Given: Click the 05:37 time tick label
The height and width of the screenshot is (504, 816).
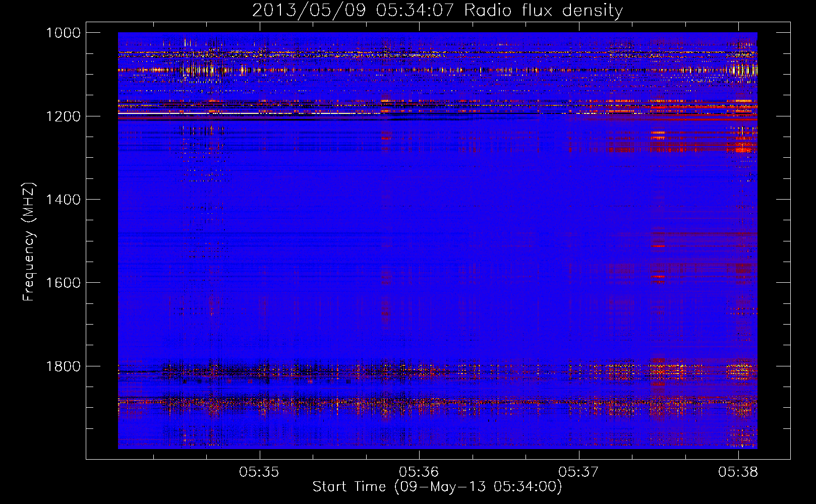Looking at the screenshot, I should 578,472.
